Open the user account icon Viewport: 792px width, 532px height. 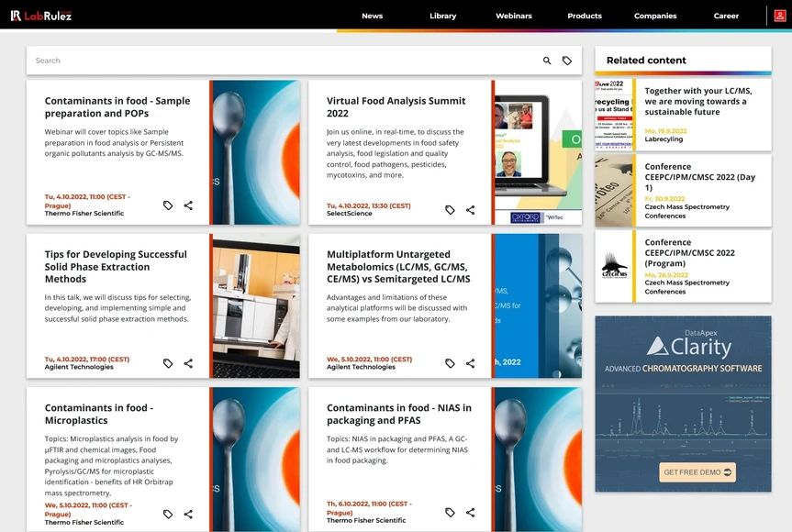(780, 16)
